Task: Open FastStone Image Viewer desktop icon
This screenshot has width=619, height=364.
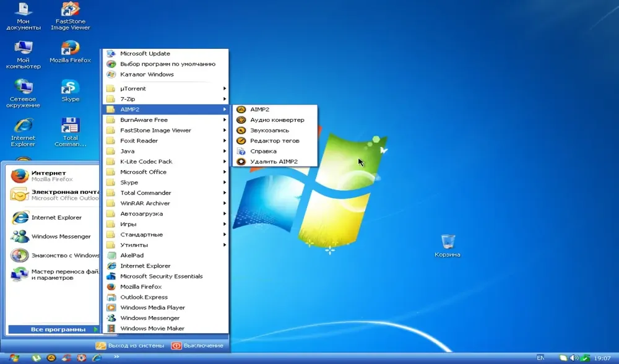Action: point(71,16)
